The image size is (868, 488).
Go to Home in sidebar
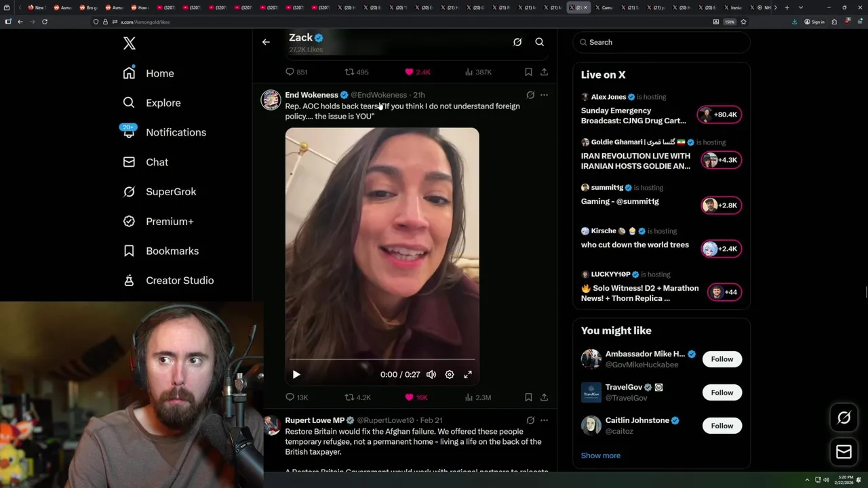point(149,73)
